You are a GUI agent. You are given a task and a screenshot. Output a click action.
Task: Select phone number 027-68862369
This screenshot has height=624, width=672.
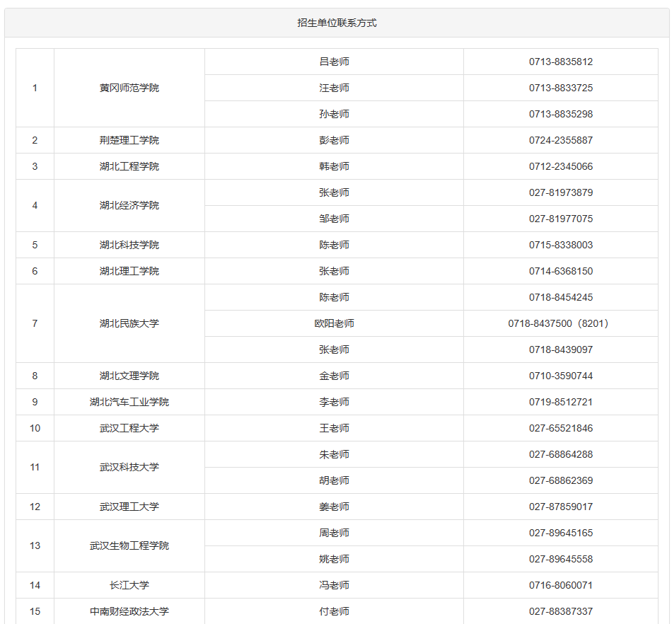click(x=560, y=480)
